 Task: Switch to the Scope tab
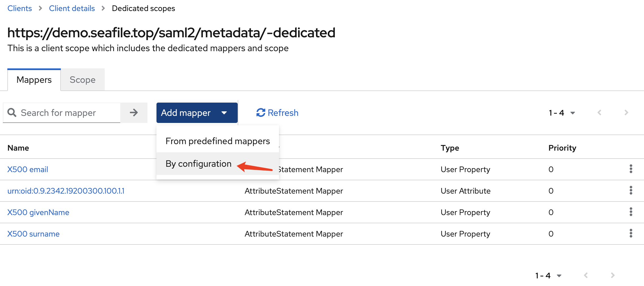point(82,80)
